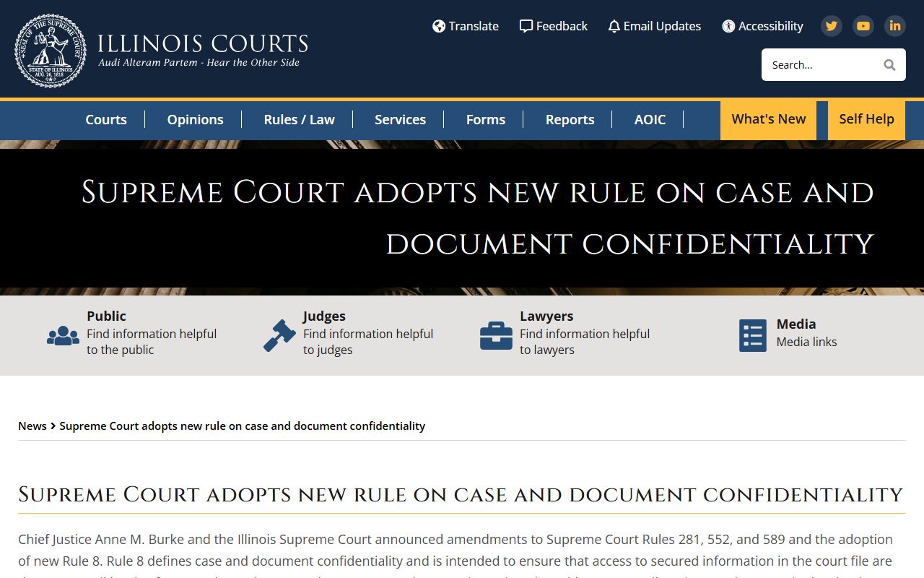This screenshot has width=924, height=578.
Task: Click the Media list document icon
Action: point(753,336)
